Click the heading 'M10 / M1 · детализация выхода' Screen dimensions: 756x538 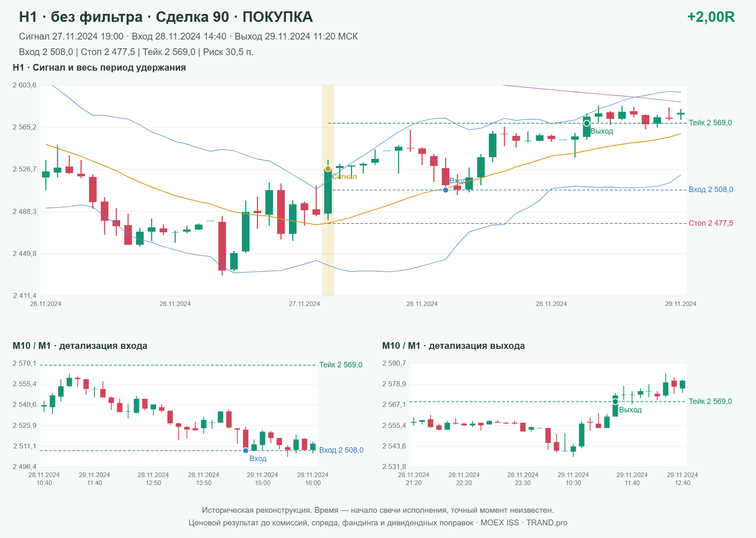[x=453, y=346]
